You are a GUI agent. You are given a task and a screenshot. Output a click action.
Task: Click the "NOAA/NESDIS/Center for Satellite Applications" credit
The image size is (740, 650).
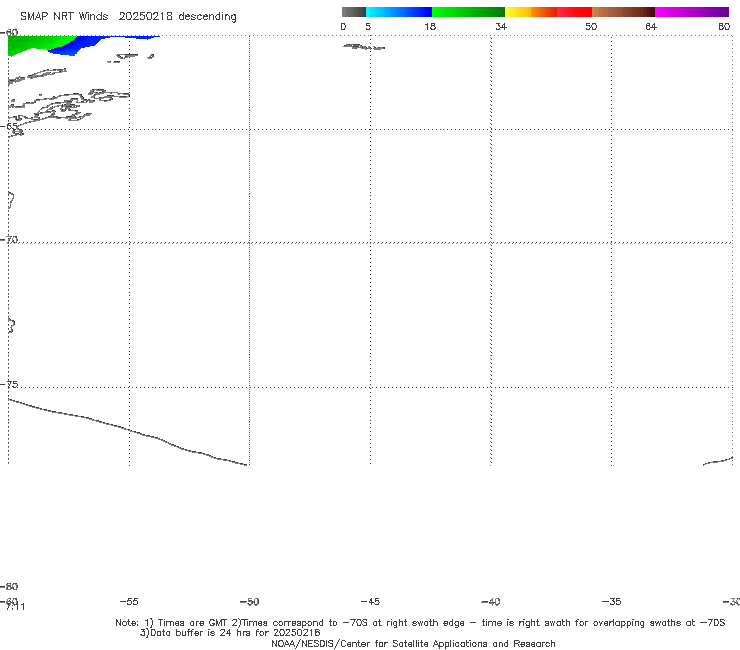click(413, 643)
